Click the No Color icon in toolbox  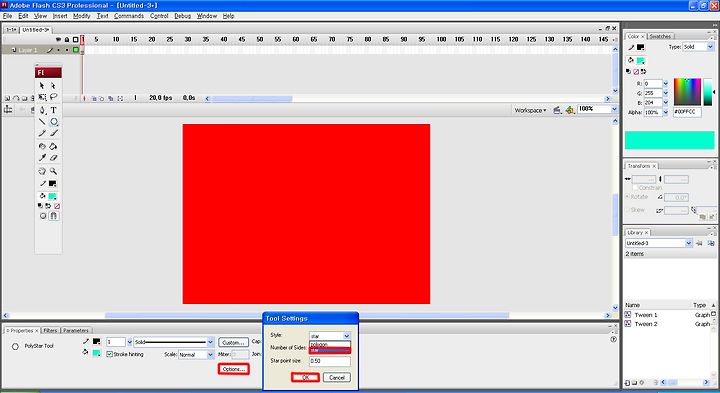pyautogui.click(x=57, y=206)
